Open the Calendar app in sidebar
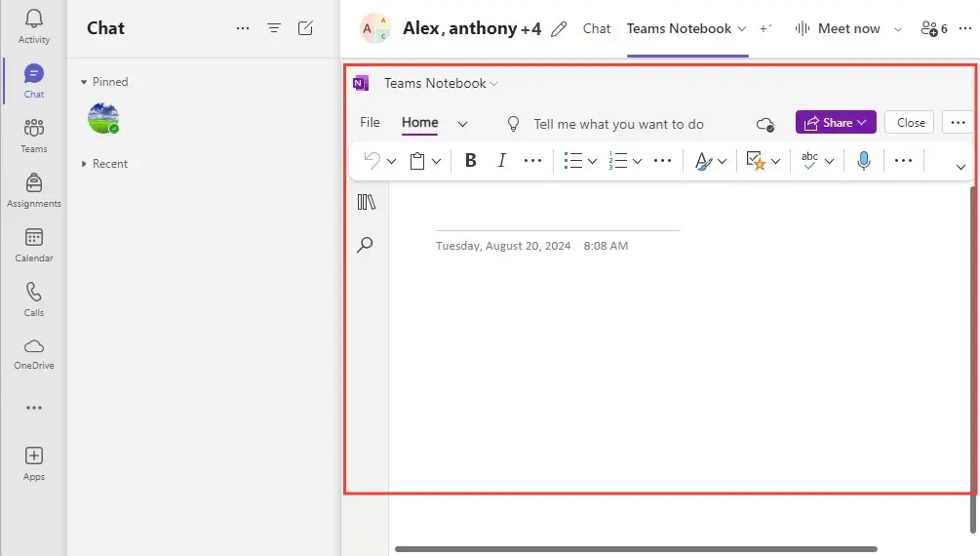Screen dimensions: 980x556 (x=34, y=245)
